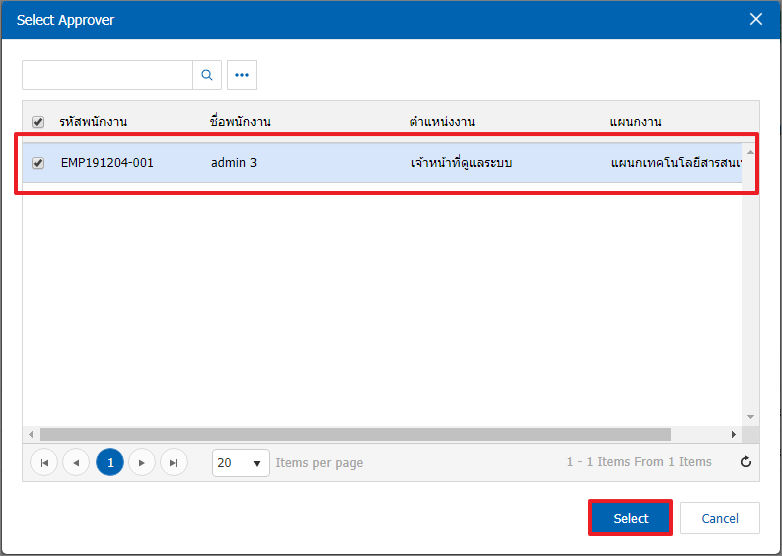782x556 pixels.
Task: Go to the last page
Action: coord(174,463)
